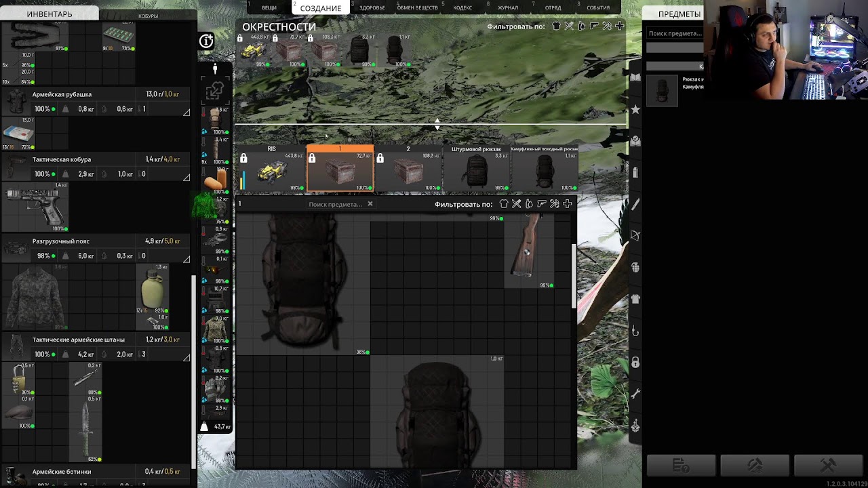Select chest container 2

[408, 168]
